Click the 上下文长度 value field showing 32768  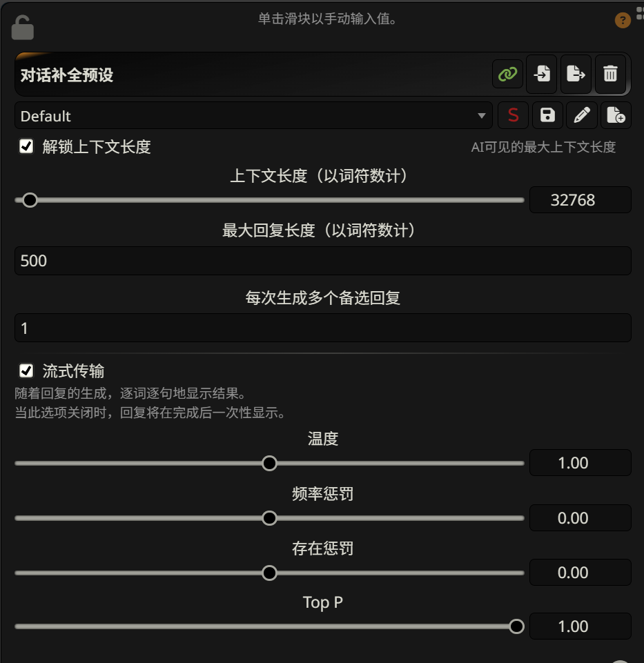[x=580, y=200]
